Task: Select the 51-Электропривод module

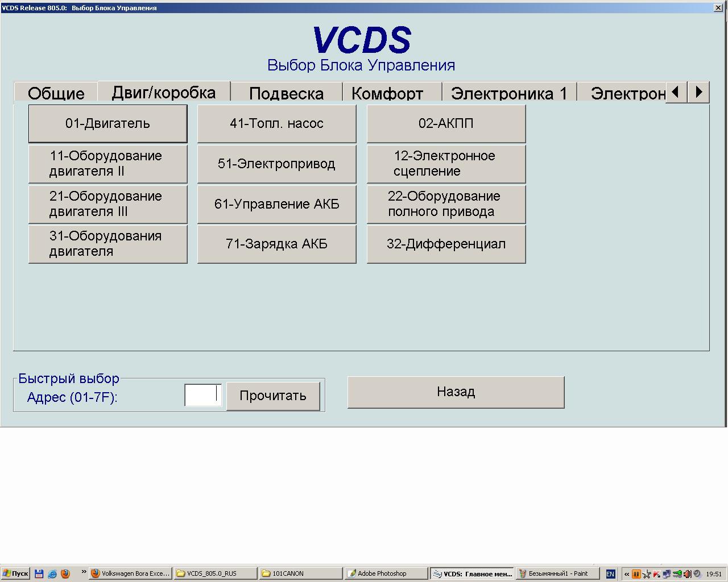Action: tap(276, 164)
